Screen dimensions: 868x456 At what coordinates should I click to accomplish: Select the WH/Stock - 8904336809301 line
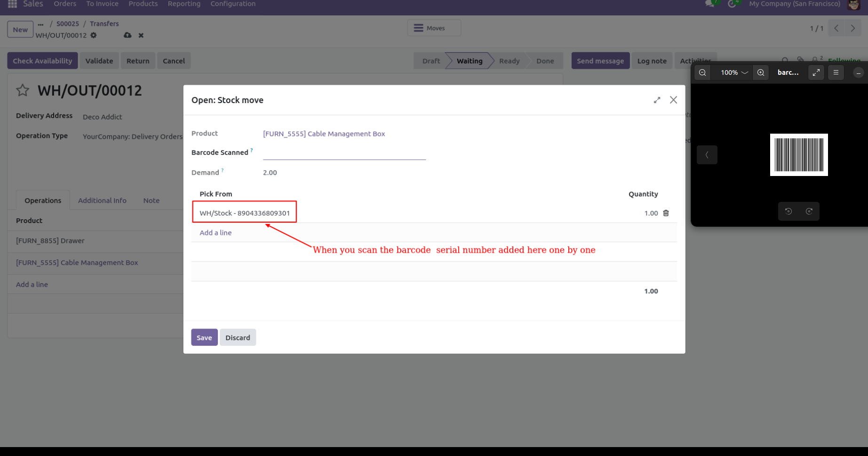point(245,213)
